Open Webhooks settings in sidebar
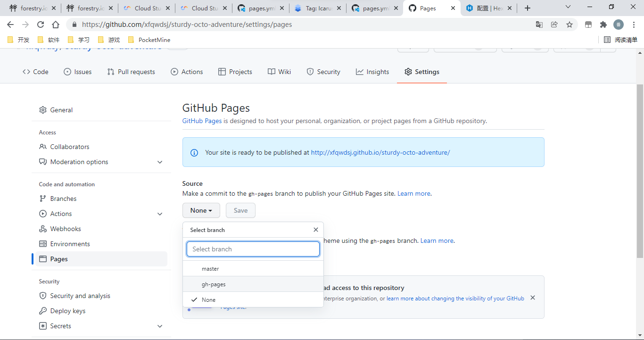The width and height of the screenshot is (644, 340). [x=101, y=229]
